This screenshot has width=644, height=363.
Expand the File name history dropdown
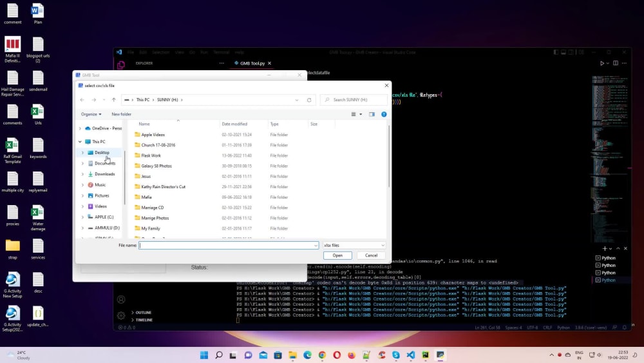coord(316,246)
